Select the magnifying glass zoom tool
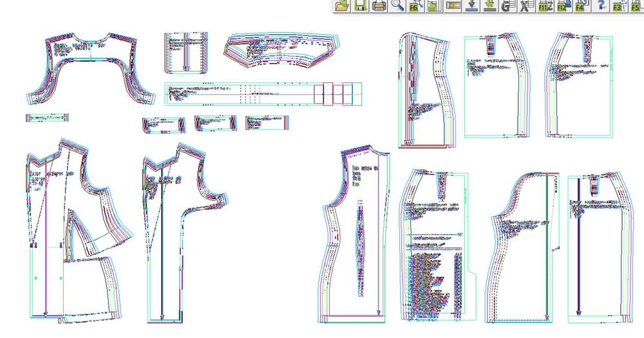The height and width of the screenshot is (338, 644). 397,6
